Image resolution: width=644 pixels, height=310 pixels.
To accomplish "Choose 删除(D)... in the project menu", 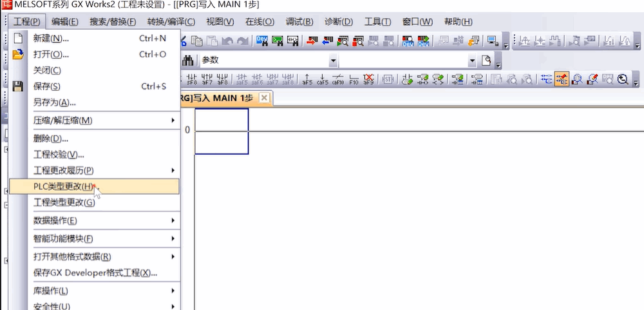I will [95, 139].
